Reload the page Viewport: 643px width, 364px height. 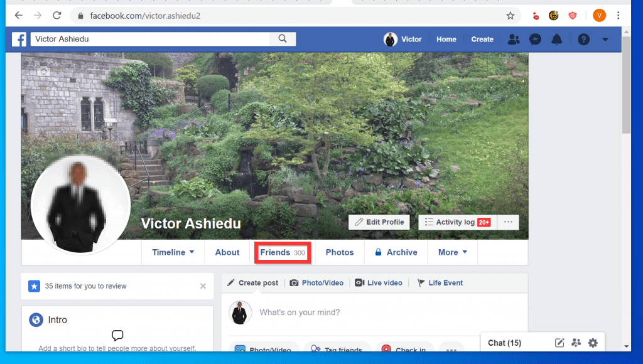click(x=57, y=16)
